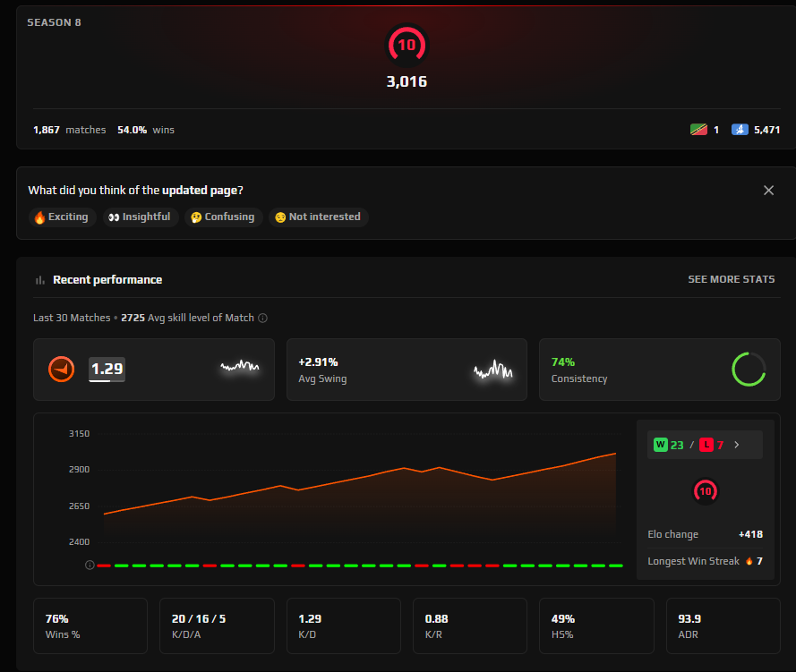Click the 3,016 Elo value
796x672 pixels.
(407, 81)
